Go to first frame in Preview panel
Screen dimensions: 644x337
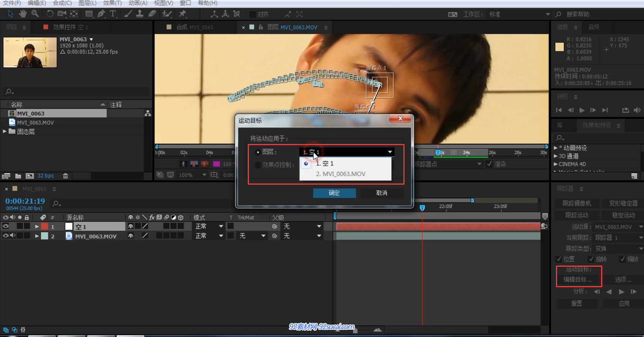click(x=559, y=110)
